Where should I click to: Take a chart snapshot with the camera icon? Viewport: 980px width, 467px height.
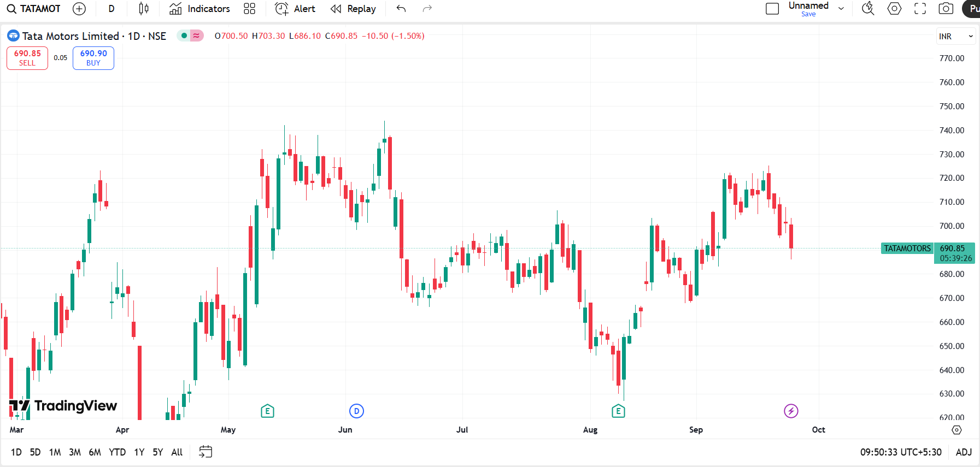(946, 9)
